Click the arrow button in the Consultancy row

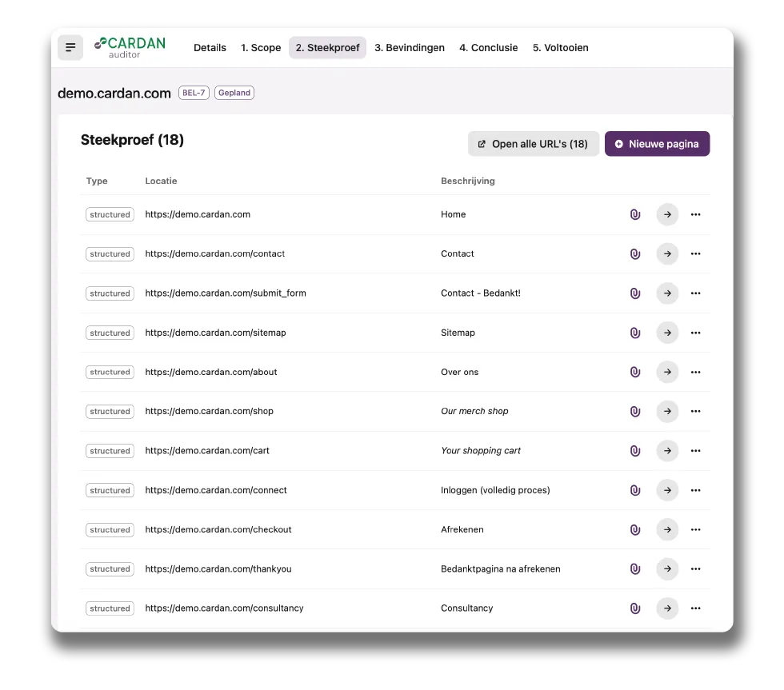click(667, 608)
